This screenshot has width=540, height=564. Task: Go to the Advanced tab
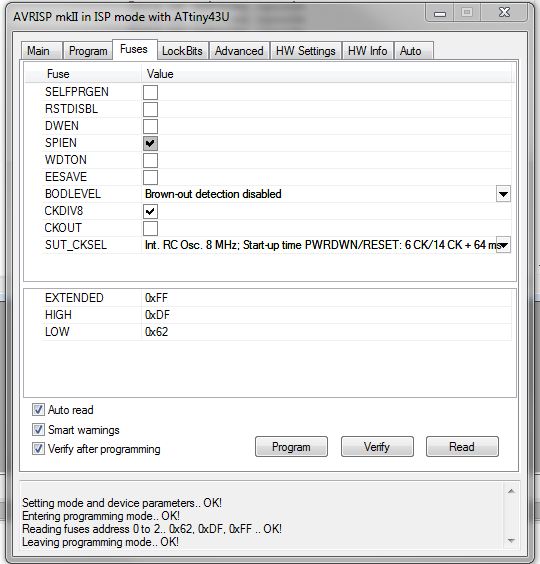(239, 51)
